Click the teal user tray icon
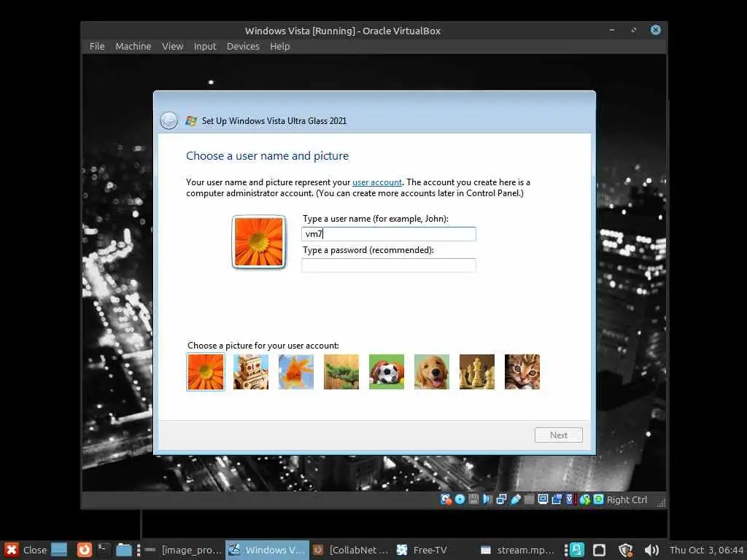The height and width of the screenshot is (560, 747). 577,550
